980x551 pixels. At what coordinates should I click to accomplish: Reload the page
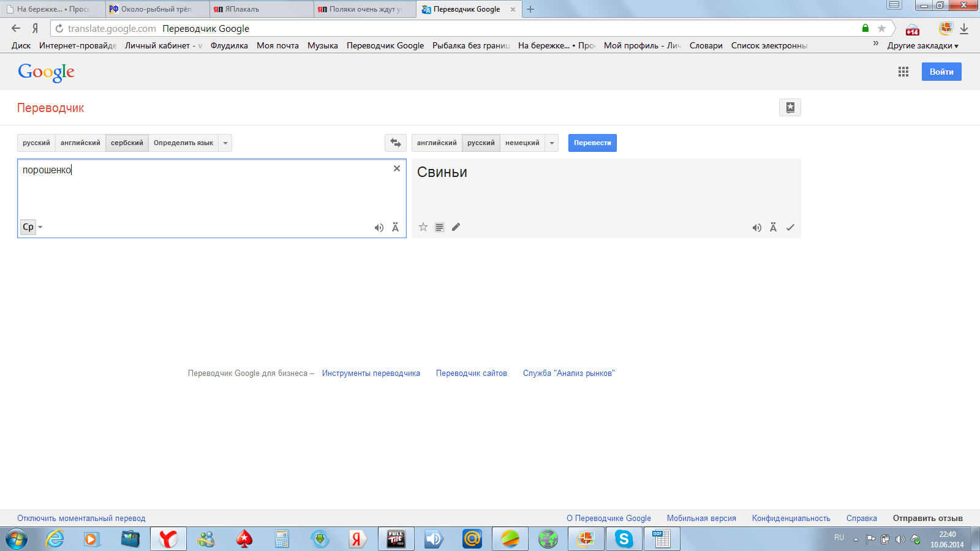tap(59, 28)
